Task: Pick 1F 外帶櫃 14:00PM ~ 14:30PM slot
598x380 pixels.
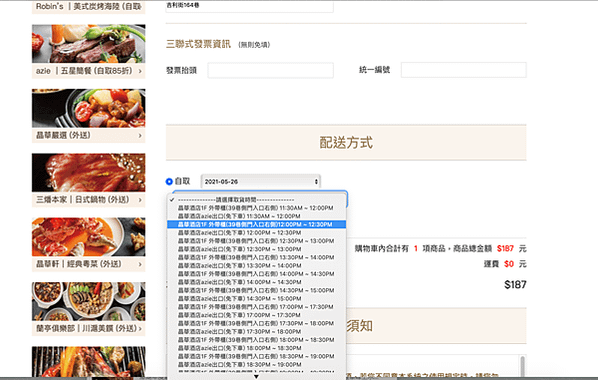Action: [x=256, y=274]
